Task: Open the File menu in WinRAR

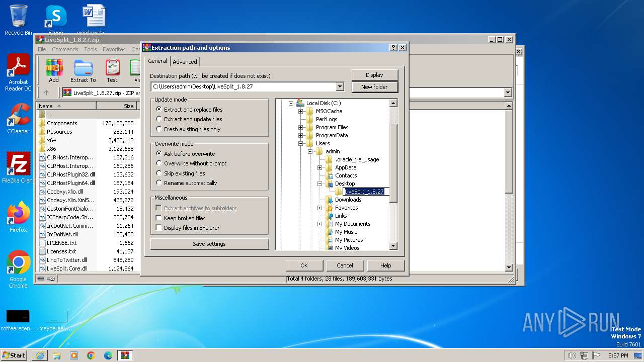Action: [x=42, y=49]
